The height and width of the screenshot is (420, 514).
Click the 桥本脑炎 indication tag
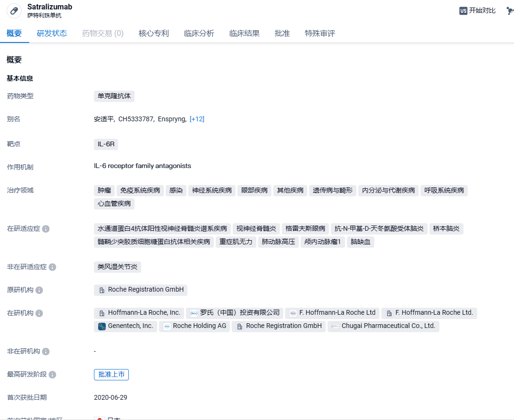coord(446,228)
